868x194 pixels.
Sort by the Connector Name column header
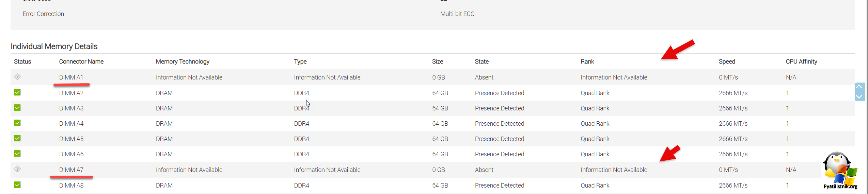tap(81, 61)
